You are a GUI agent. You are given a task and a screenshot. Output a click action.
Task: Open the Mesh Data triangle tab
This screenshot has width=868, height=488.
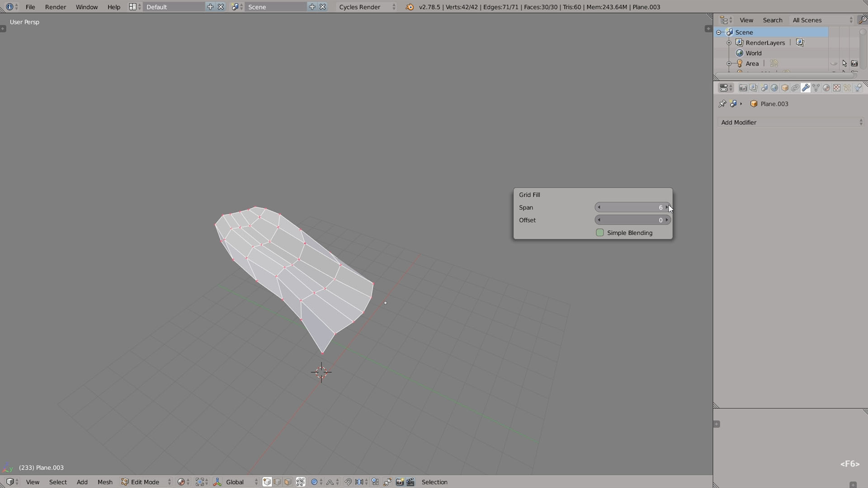coord(816,88)
